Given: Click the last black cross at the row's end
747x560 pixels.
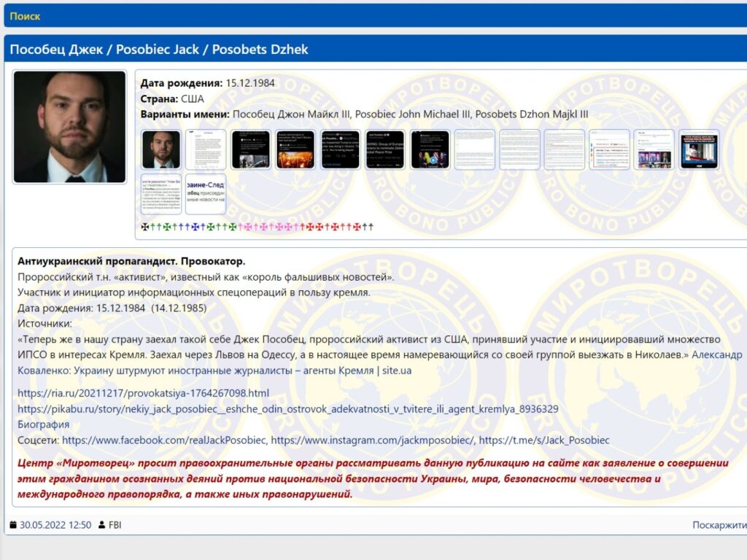Looking at the screenshot, I should coord(371,227).
